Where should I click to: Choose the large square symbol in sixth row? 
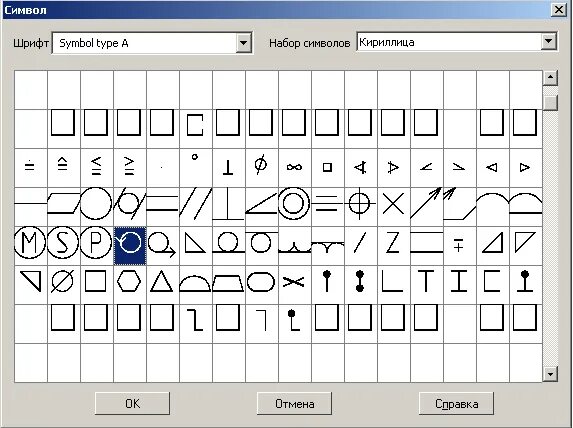click(x=95, y=281)
